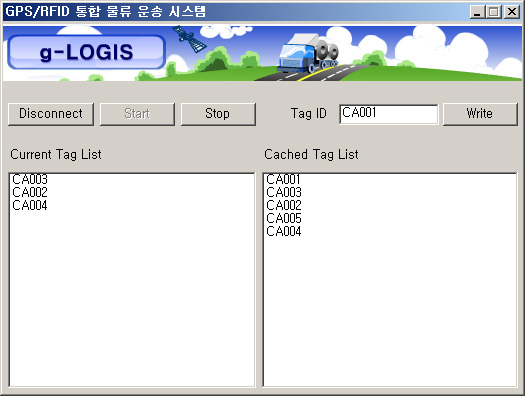Select CA002 in Current Tag List
Viewport: 525px width, 396px height.
(30, 192)
